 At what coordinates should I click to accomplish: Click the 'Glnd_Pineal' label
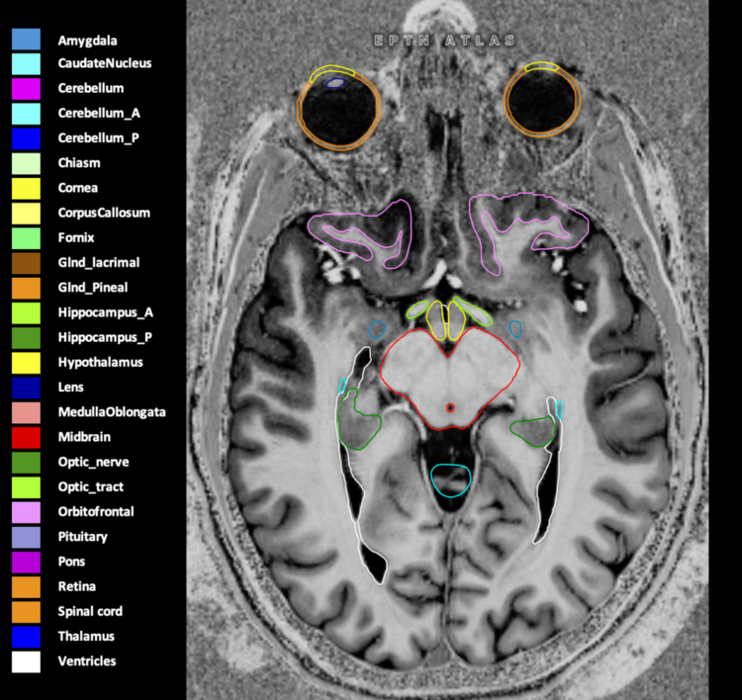coord(93,288)
